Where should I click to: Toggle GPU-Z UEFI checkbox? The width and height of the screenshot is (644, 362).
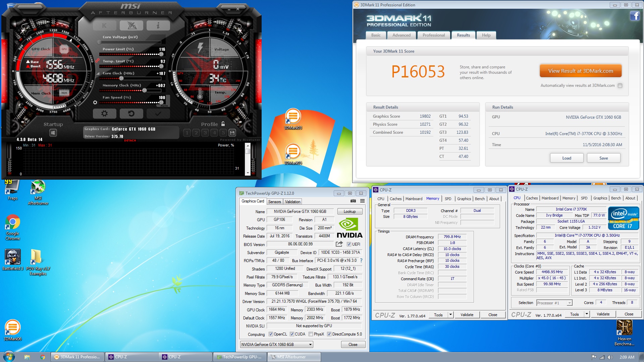349,244
